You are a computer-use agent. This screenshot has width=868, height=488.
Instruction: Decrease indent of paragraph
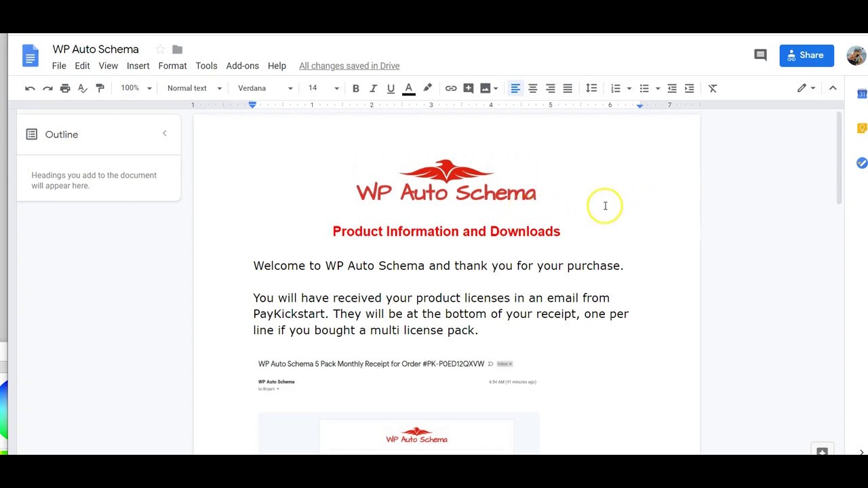click(x=672, y=88)
